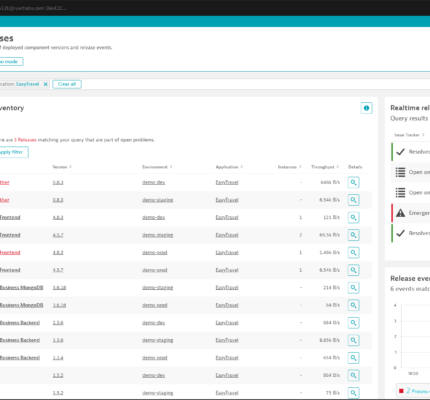Viewport: 430px width, 400px height.
Task: Open Business Backend link in 1.3.6 demo-dev row
Action: click(20, 323)
